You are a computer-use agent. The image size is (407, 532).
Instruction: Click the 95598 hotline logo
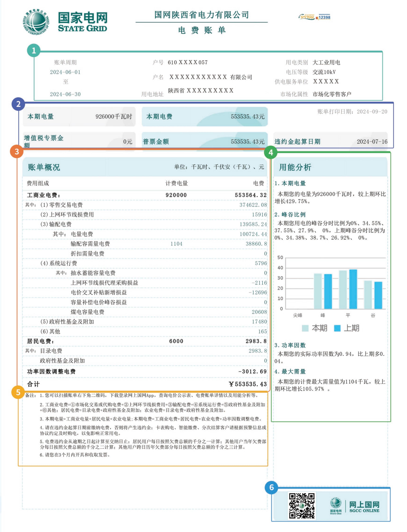[x=307, y=17]
